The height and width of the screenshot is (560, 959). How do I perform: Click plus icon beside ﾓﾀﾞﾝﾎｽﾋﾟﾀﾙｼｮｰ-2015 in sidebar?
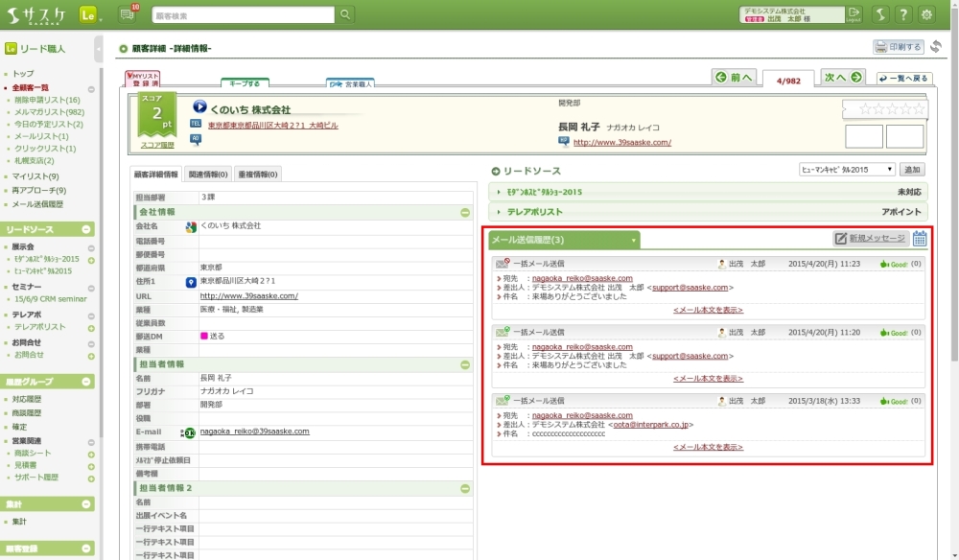(91, 261)
